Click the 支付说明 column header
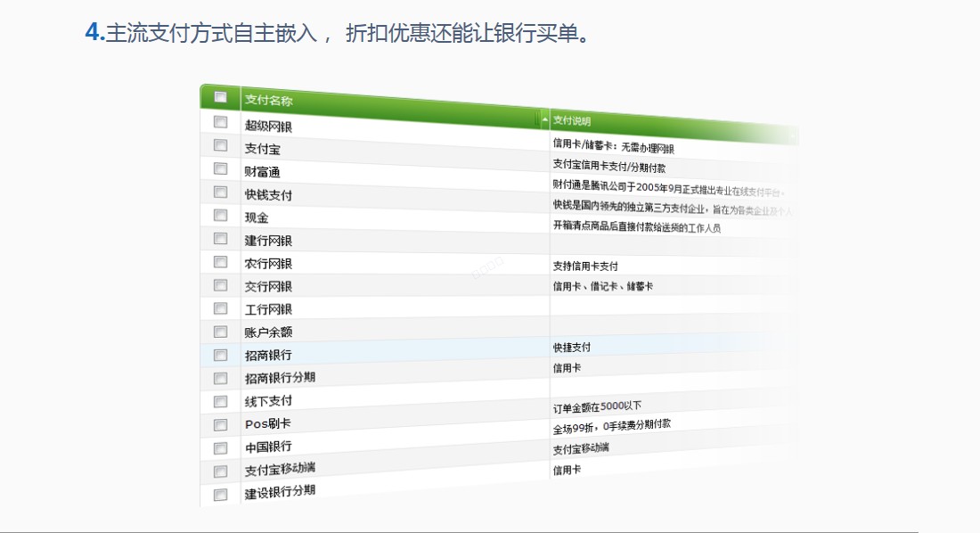Image resolution: width=980 pixels, height=533 pixels. pyautogui.click(x=571, y=120)
